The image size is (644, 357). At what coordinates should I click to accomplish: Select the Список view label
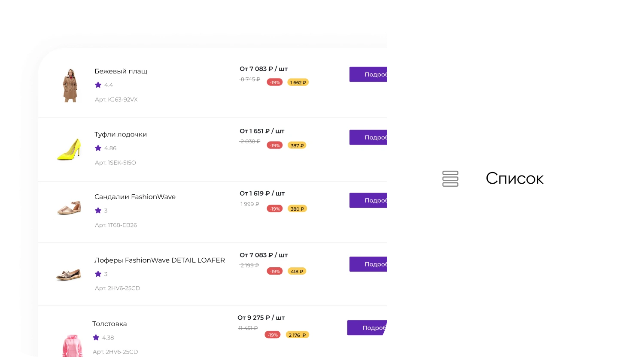[x=514, y=178]
